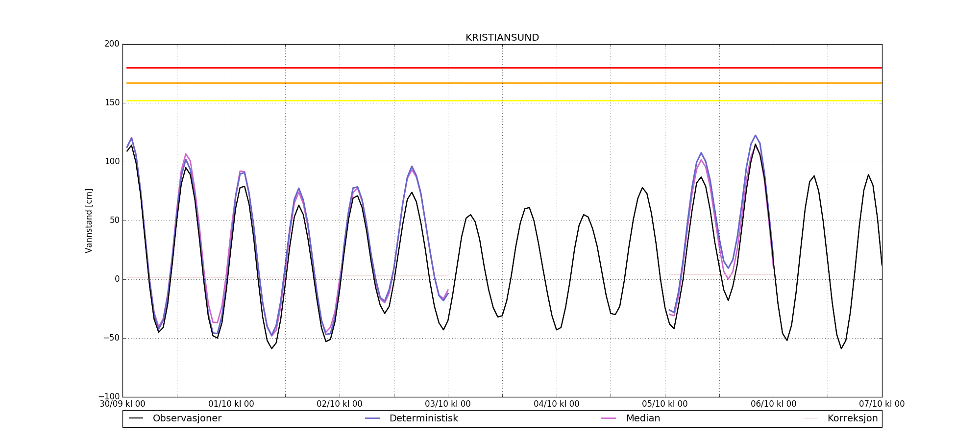Click the −100 tick on y-axis
Viewport: 980px width, 441px height.
click(109, 396)
